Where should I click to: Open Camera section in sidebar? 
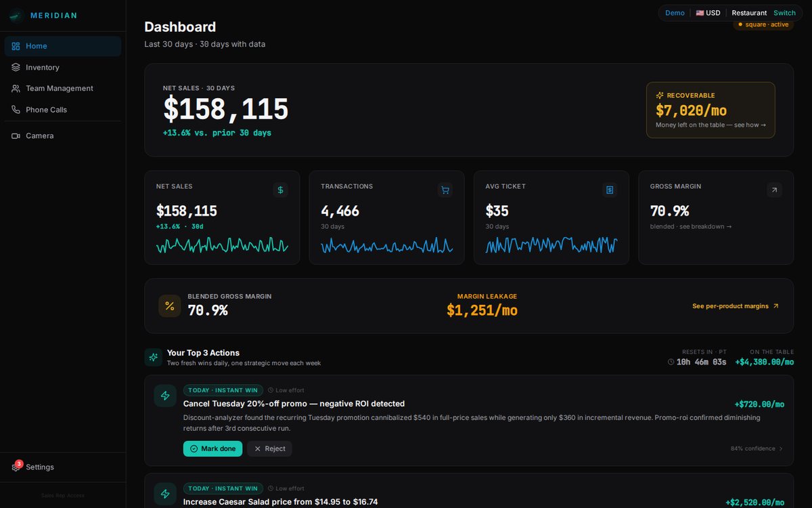coord(63,136)
